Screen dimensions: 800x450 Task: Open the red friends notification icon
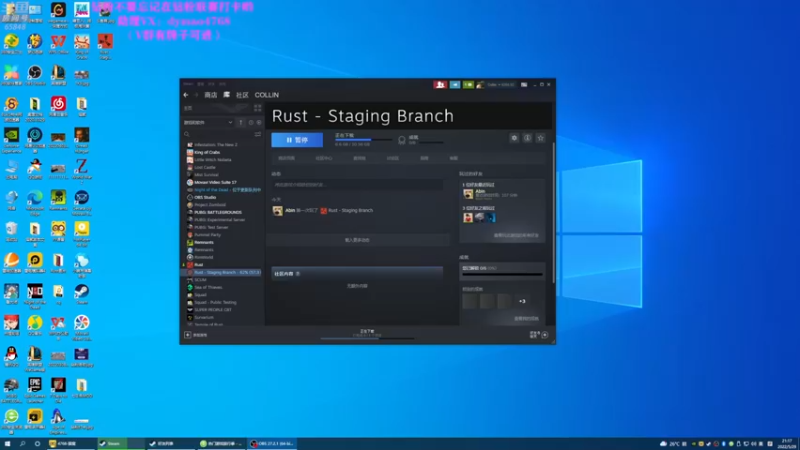[x=440, y=84]
